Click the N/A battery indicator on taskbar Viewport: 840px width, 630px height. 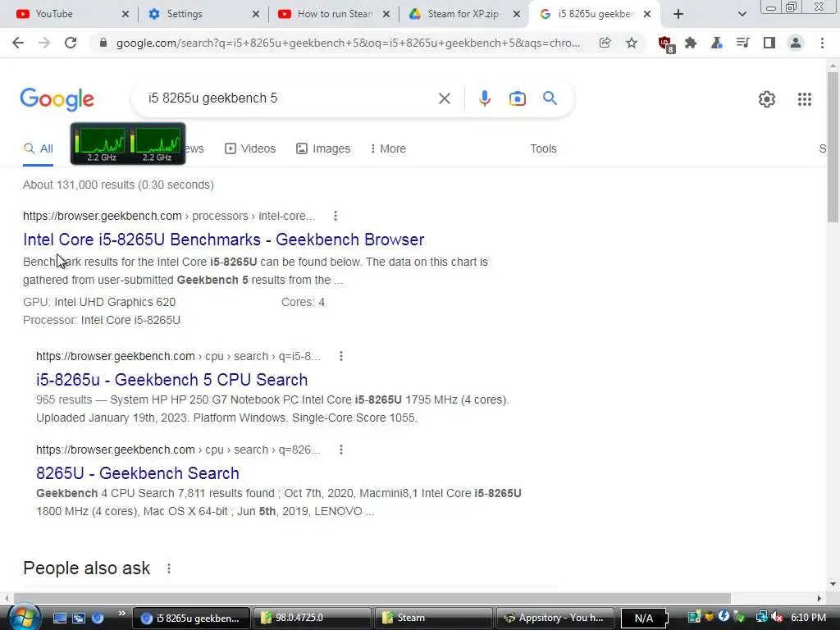644,619
